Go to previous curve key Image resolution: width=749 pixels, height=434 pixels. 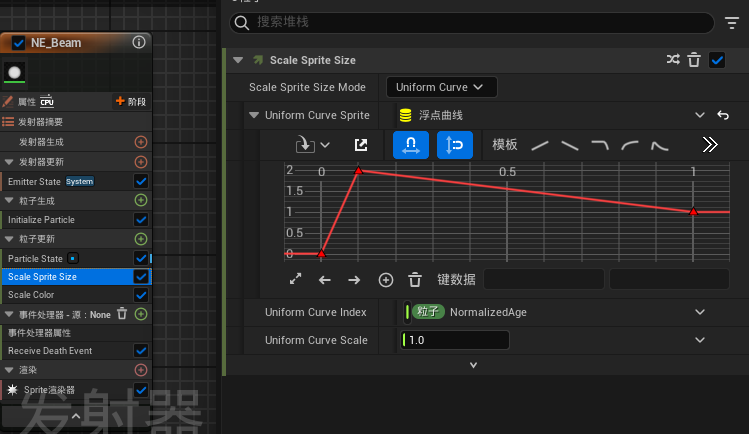pos(325,280)
